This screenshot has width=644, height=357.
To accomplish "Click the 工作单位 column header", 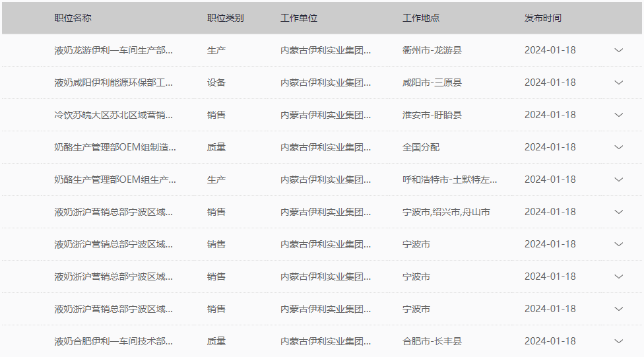I will point(299,18).
